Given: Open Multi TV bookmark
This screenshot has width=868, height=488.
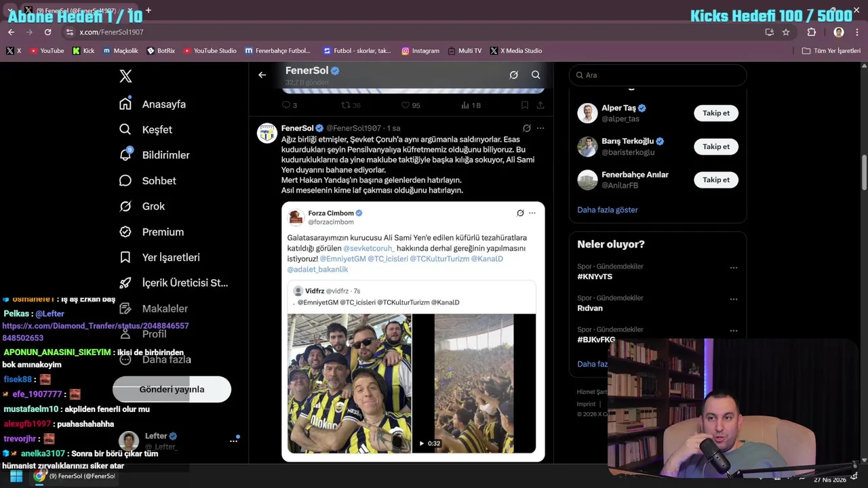Looking at the screenshot, I should (x=465, y=51).
